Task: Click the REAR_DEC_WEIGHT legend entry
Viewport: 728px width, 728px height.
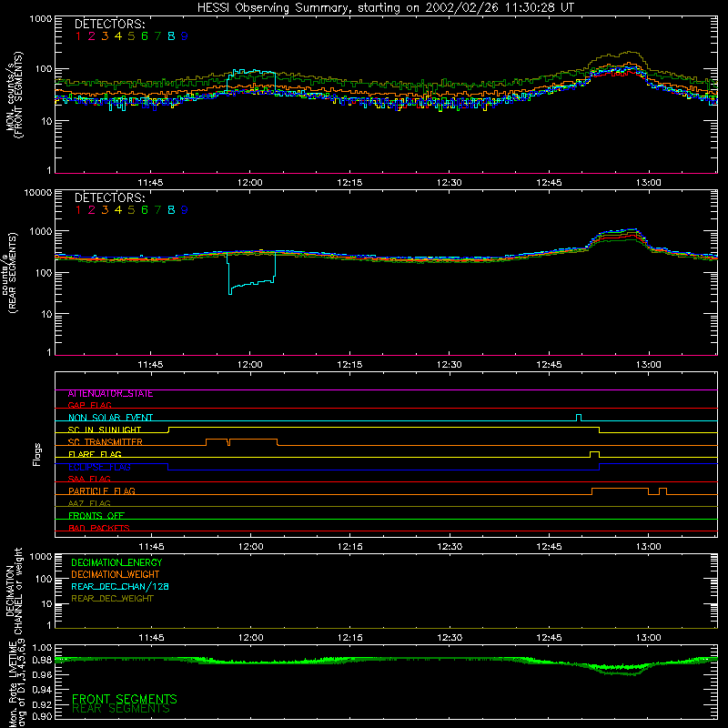Action: tap(112, 599)
